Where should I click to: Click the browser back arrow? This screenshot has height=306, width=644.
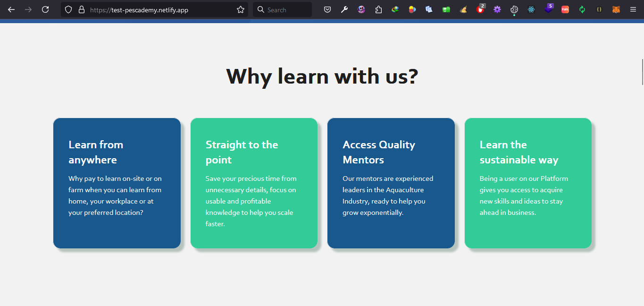pyautogui.click(x=11, y=9)
